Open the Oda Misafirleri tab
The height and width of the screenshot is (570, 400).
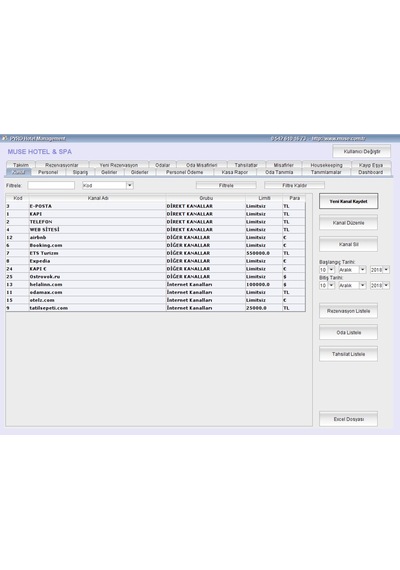(201, 165)
